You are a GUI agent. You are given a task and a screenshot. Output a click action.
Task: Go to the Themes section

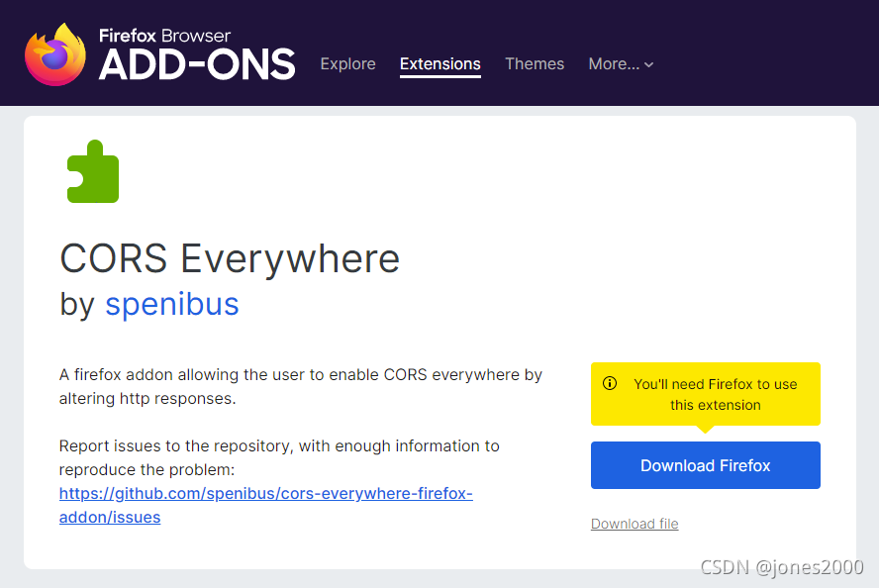[535, 64]
